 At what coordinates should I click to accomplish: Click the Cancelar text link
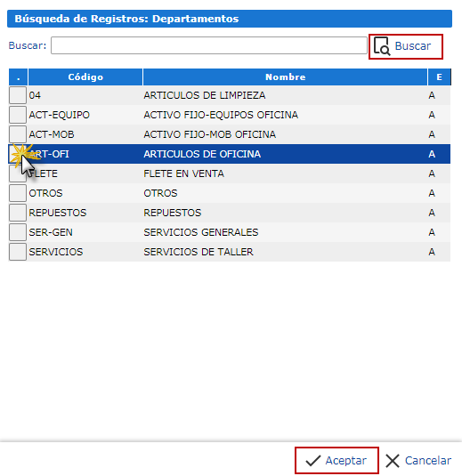[428, 461]
